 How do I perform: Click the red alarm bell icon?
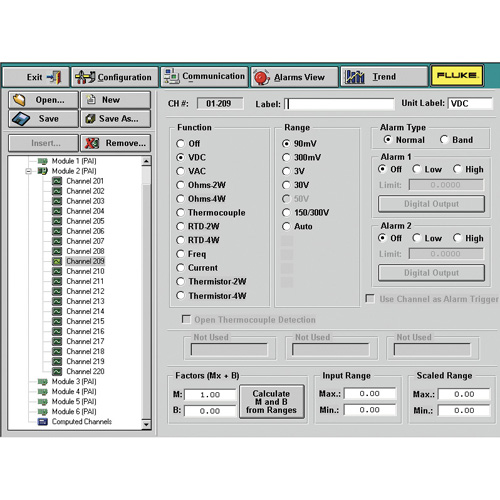[x=262, y=77]
